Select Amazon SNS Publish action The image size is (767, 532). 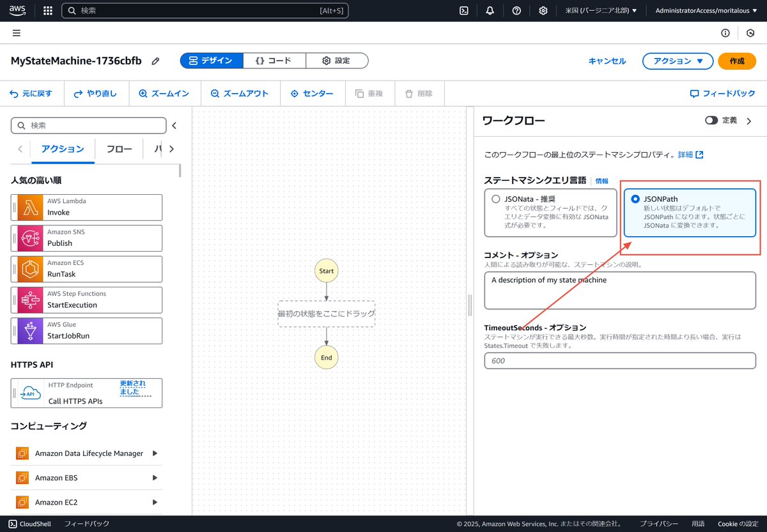point(86,238)
